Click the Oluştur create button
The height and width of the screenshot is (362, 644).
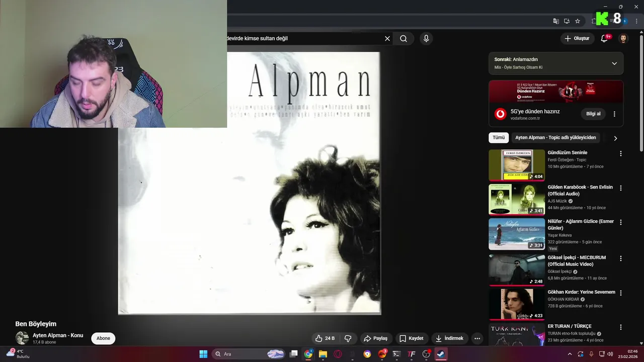tap(577, 38)
